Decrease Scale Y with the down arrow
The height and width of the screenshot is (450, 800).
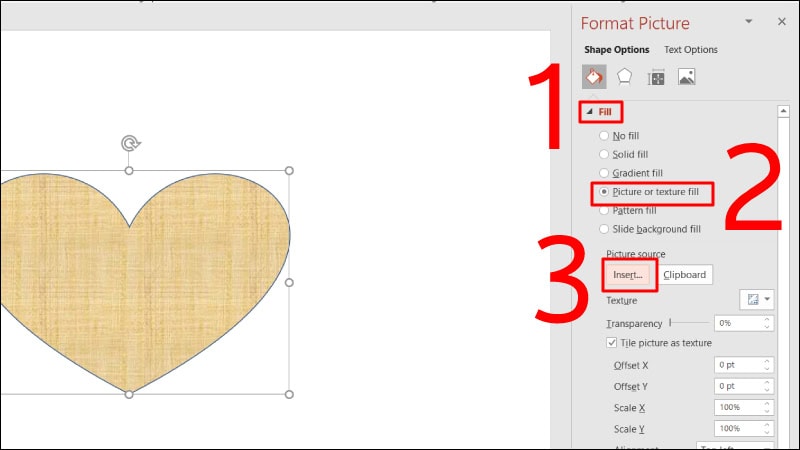767,432
